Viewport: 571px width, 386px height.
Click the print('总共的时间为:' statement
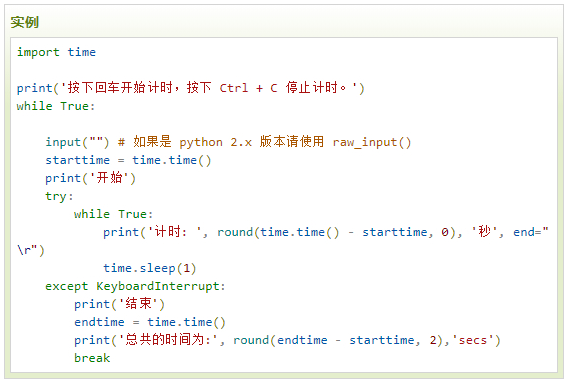[x=149, y=340]
